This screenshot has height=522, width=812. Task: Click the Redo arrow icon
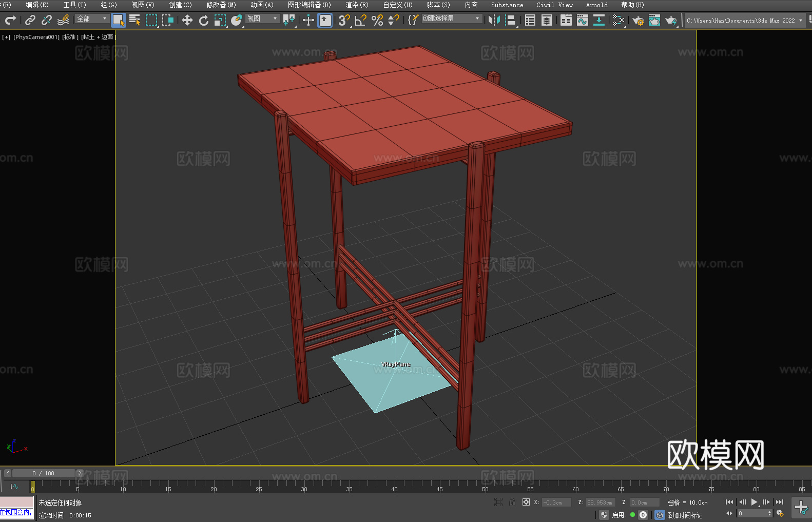[x=11, y=20]
